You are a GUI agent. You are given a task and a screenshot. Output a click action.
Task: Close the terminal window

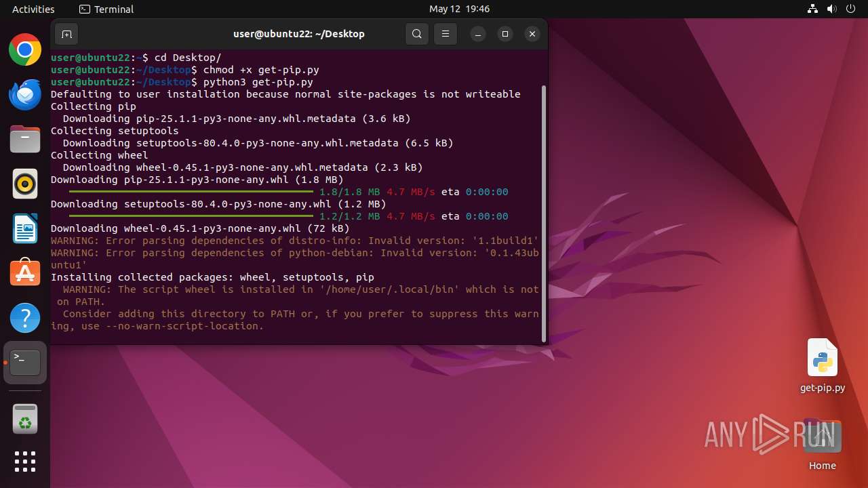pos(532,34)
